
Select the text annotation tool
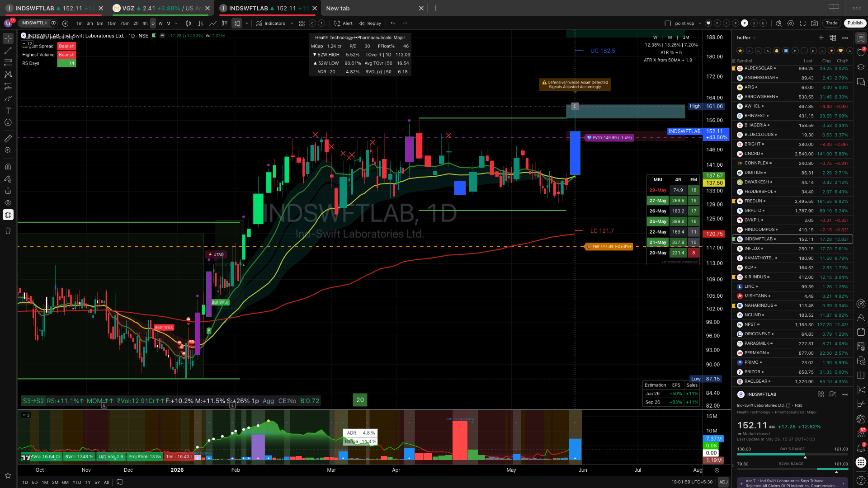click(8, 110)
